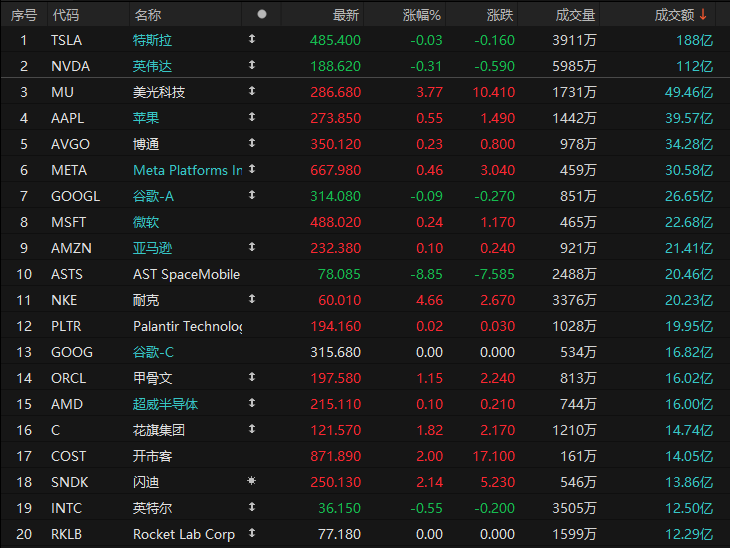The width and height of the screenshot is (730, 548).
Task: Click the up-down arrow icon beside 美光科技
Action: [x=252, y=91]
